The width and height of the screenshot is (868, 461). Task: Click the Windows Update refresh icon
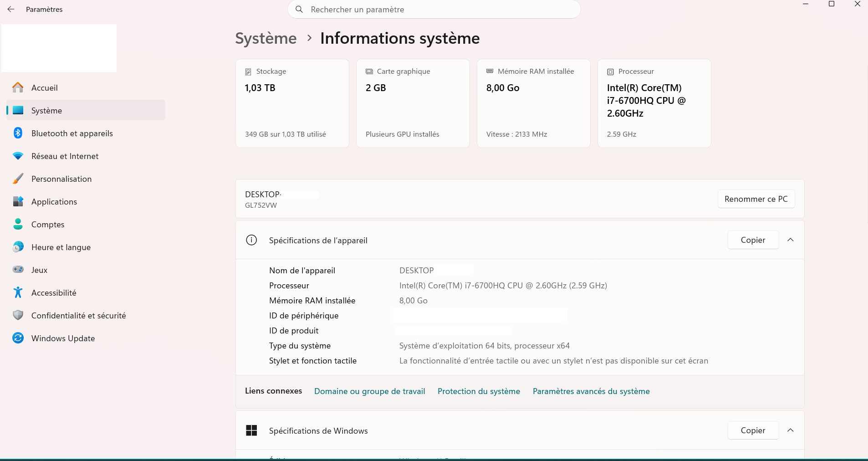pos(18,338)
